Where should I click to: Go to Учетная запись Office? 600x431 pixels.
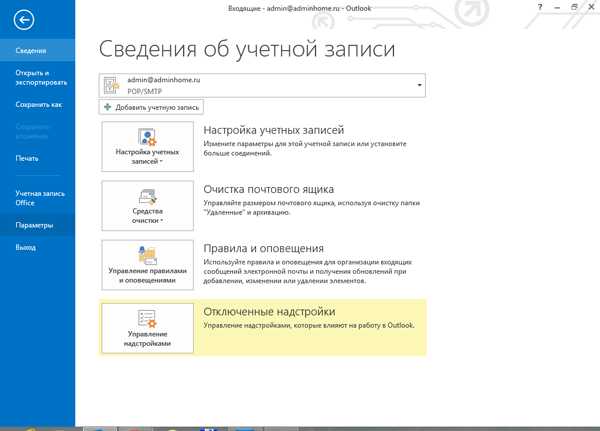[38, 198]
